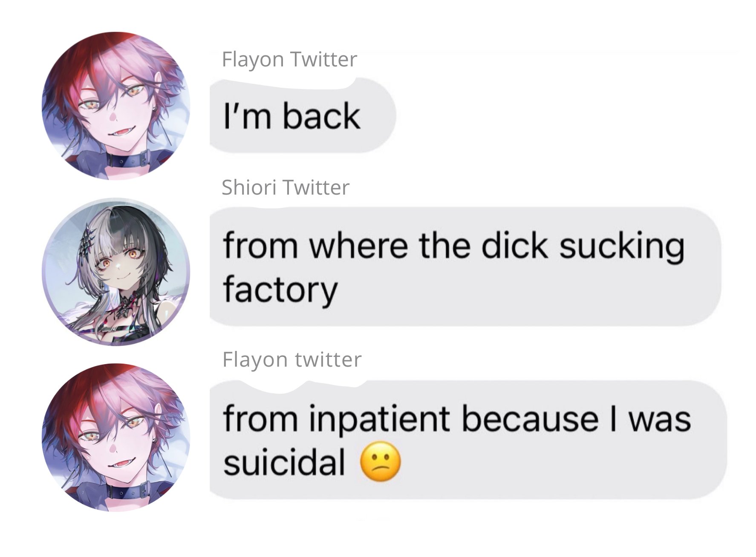Tap the "I'm back" message bubble

(x=303, y=116)
